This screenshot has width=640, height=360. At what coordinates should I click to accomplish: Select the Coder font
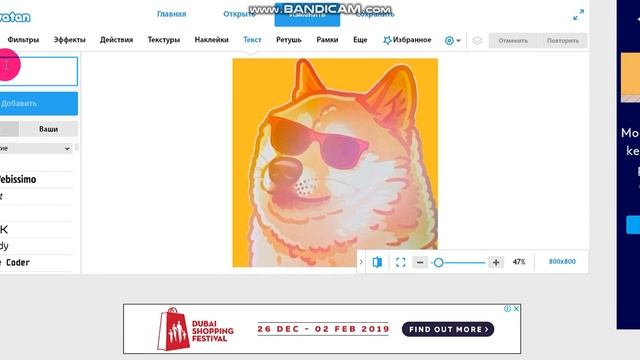[36, 262]
